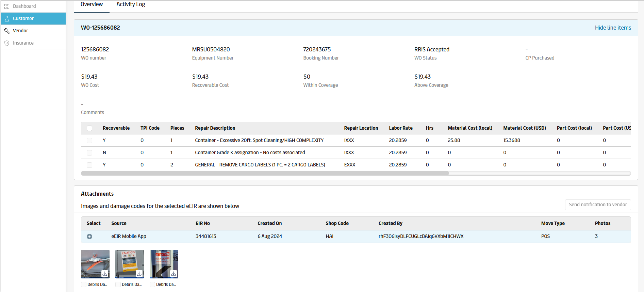Viewport: 644px width, 292px height.
Task: Switch to the Activity Log tab
Action: point(131,4)
